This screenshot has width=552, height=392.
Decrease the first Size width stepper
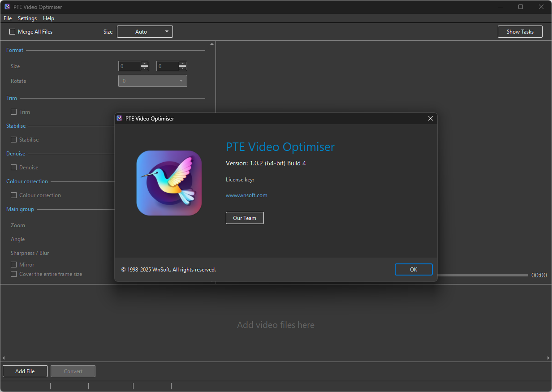click(x=144, y=69)
